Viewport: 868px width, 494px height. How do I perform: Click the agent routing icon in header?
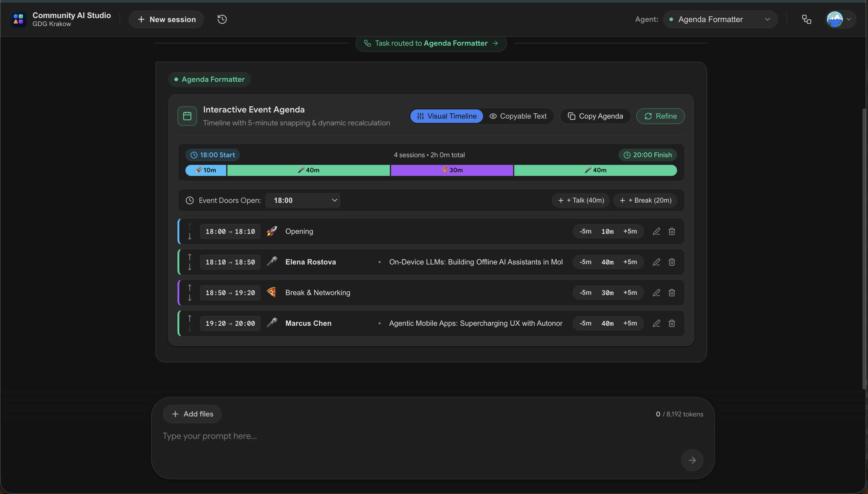(x=806, y=19)
